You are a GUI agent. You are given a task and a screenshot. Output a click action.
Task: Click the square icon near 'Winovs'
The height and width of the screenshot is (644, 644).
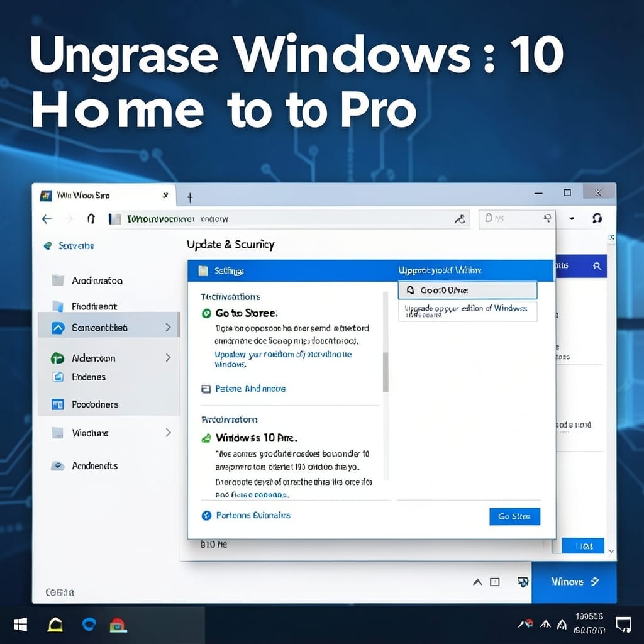[495, 582]
